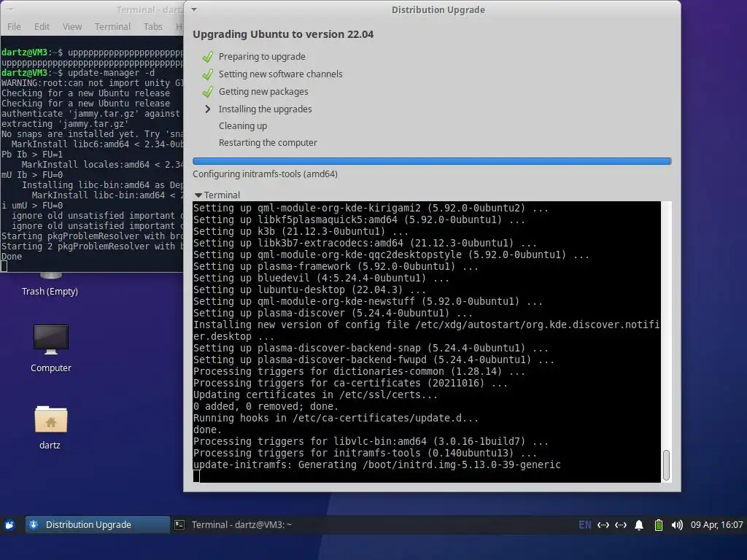This screenshot has height=560, width=747.
Task: Click 'Setting up k3b' terminal line
Action: click(301, 231)
